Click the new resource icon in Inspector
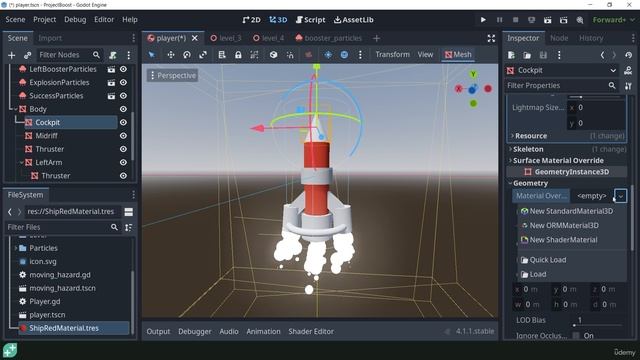This screenshot has height=360, width=640. [x=511, y=55]
